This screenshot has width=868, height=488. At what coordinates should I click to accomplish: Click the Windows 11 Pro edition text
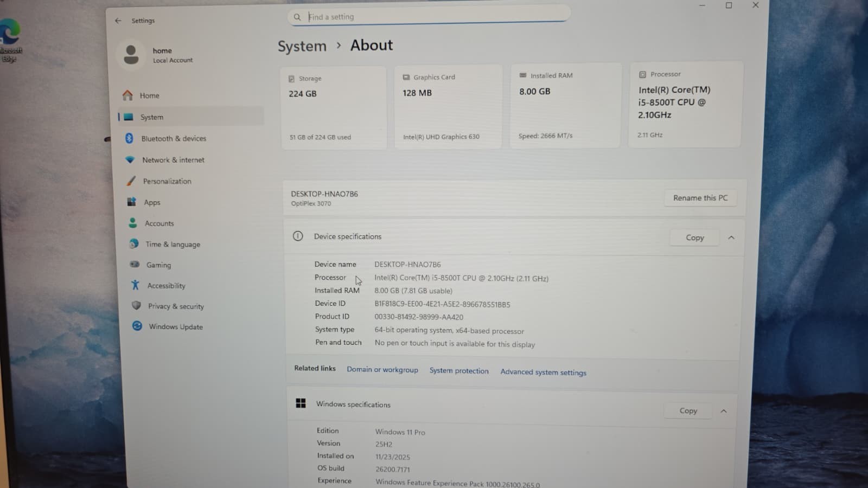tap(400, 432)
